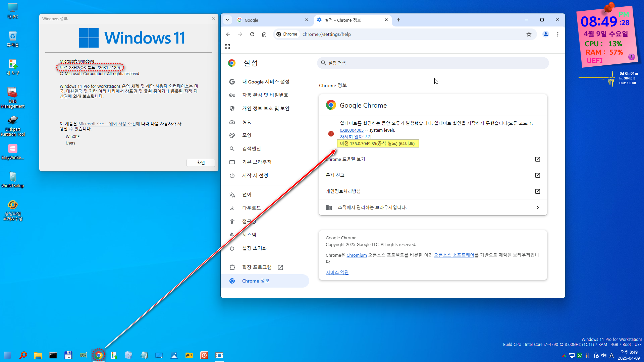Open the Chromium hyperlink
644x362 pixels.
click(x=357, y=255)
